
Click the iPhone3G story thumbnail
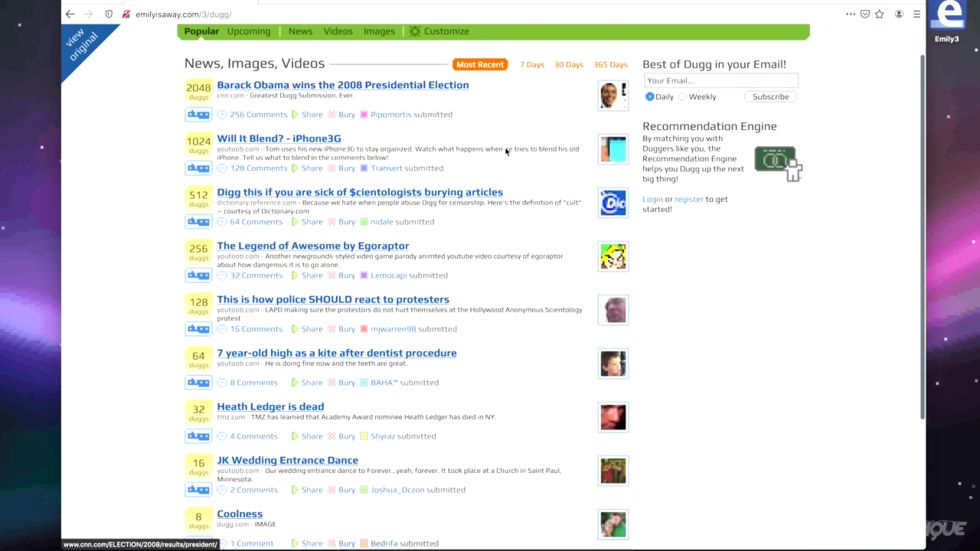click(x=613, y=149)
